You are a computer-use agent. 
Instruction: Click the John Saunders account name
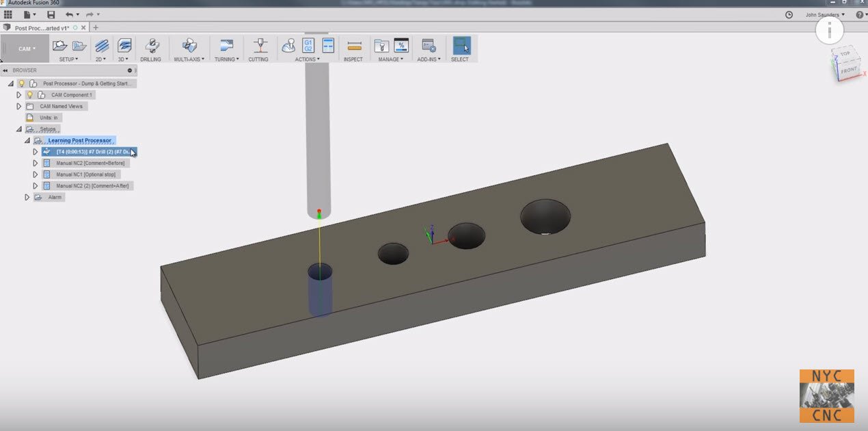pos(822,14)
